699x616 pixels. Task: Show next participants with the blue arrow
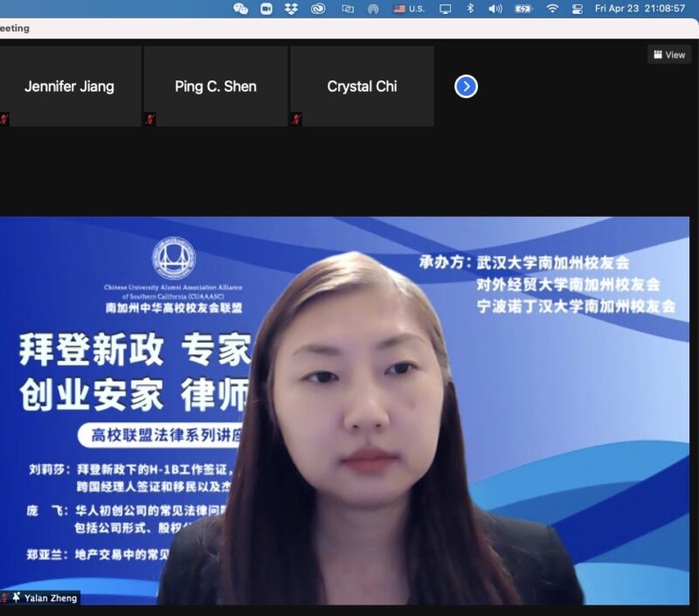(x=467, y=87)
